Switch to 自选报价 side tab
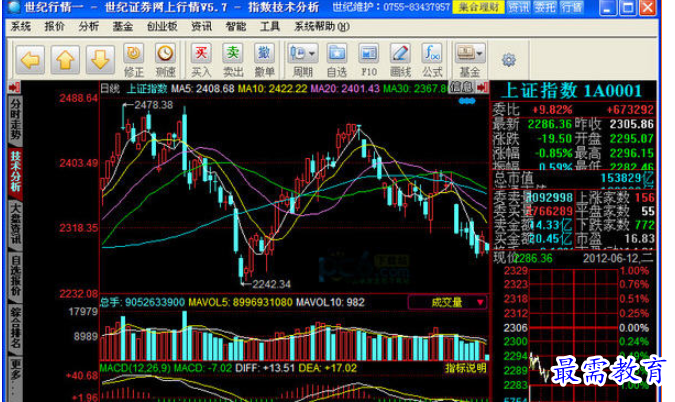675x402 pixels. [15, 276]
